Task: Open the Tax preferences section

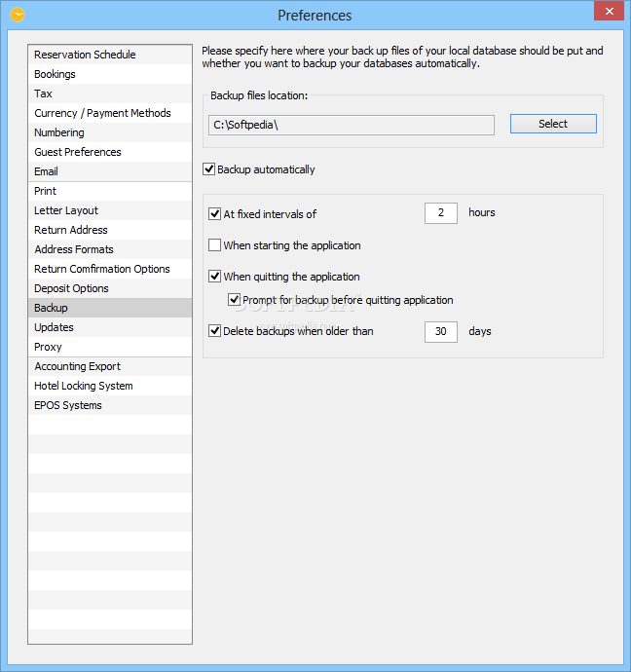Action: pos(110,93)
